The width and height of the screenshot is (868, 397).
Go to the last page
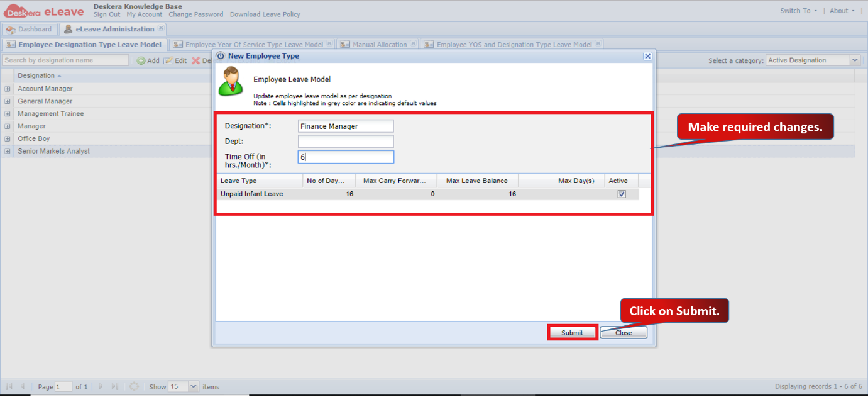(114, 386)
